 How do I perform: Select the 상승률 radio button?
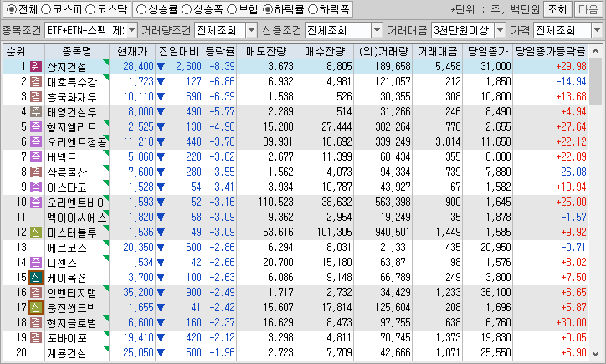(141, 9)
